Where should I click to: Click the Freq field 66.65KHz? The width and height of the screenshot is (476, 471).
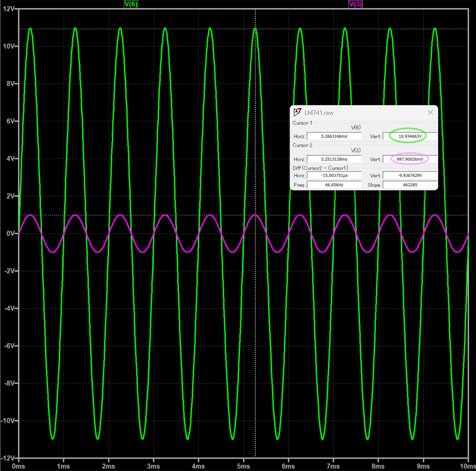point(334,185)
